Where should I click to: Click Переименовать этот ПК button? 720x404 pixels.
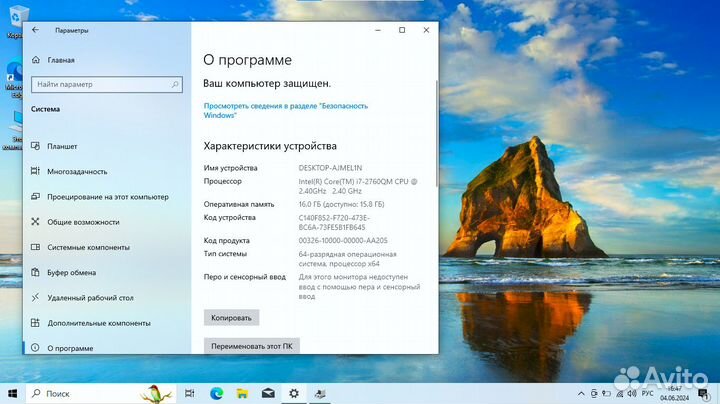coord(252,346)
